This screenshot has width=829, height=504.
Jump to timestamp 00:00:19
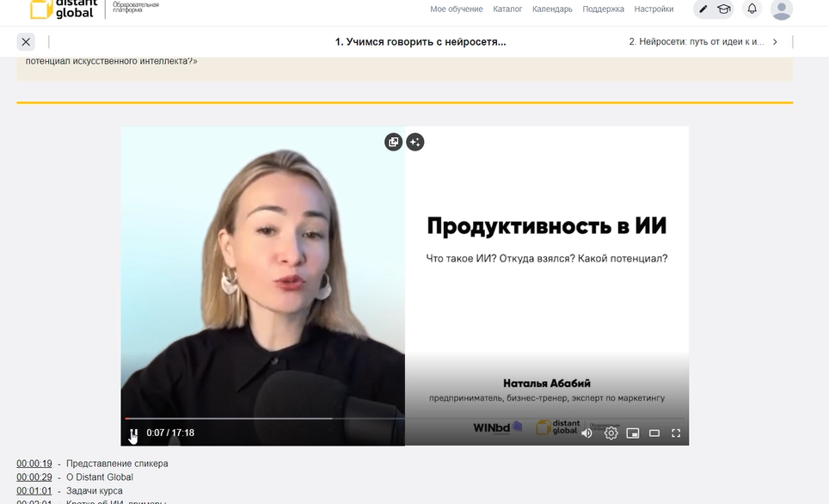(x=34, y=464)
